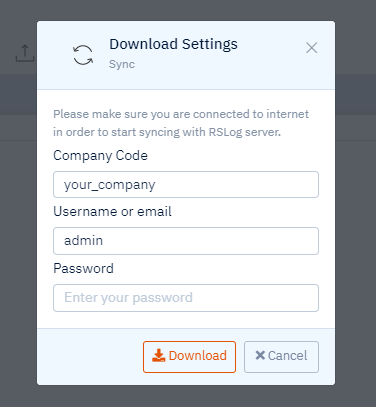Click the "Company Code" field label
The width and height of the screenshot is (376, 407).
click(x=100, y=156)
